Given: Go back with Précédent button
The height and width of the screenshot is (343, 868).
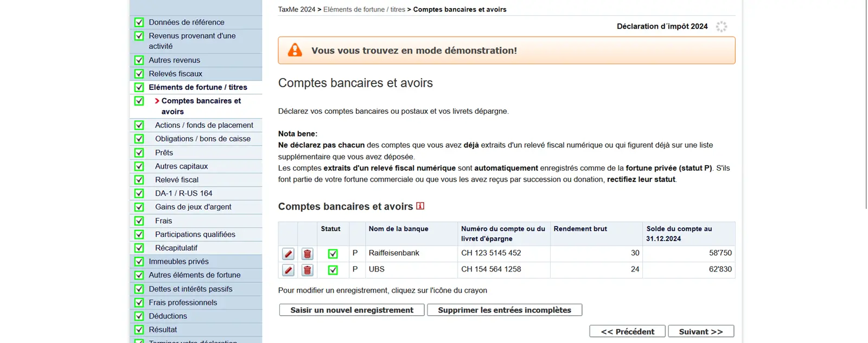Looking at the screenshot, I should (628, 331).
